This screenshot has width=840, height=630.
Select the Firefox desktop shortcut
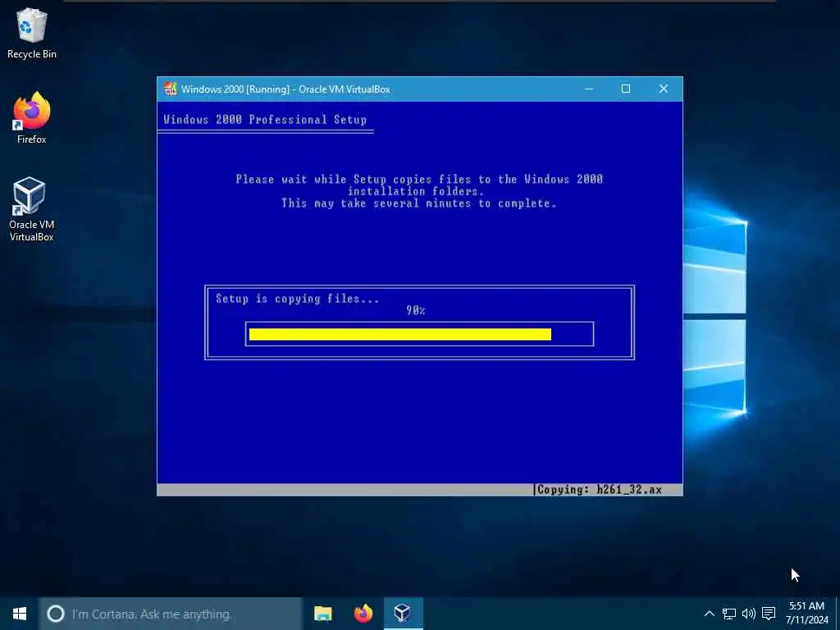click(x=32, y=118)
